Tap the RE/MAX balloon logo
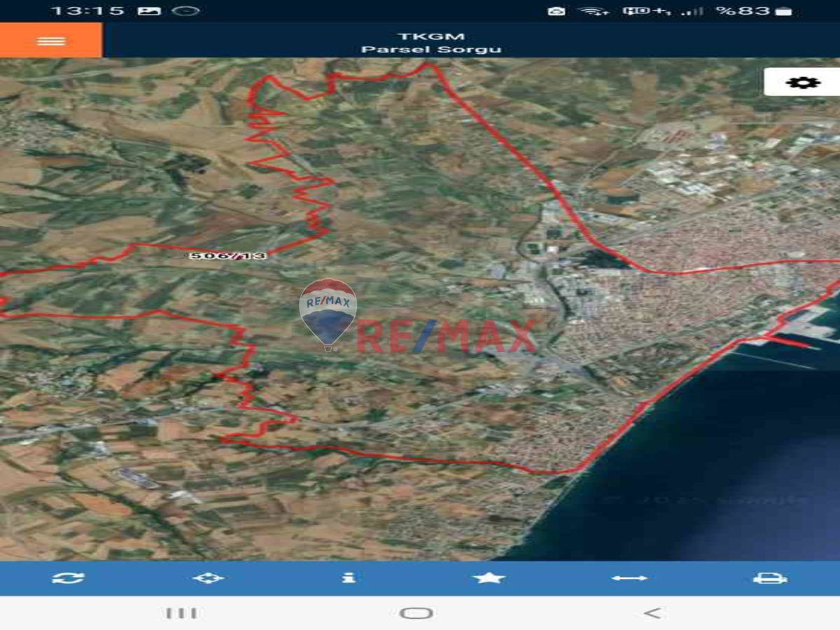This screenshot has height=630, width=840. (x=328, y=311)
